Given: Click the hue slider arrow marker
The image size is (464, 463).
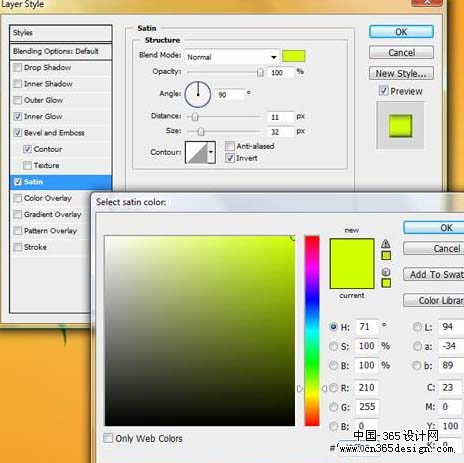Looking at the screenshot, I should 300,389.
